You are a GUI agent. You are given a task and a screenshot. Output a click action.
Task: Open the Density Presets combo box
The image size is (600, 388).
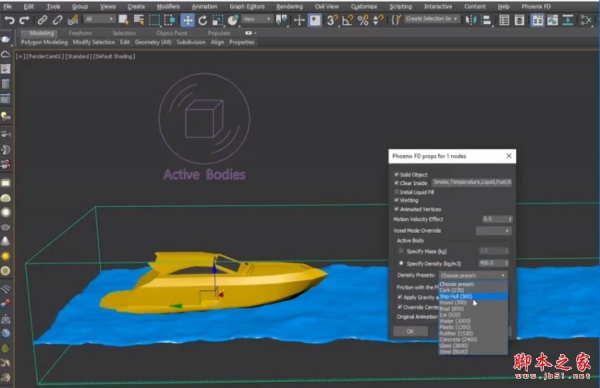click(x=473, y=275)
